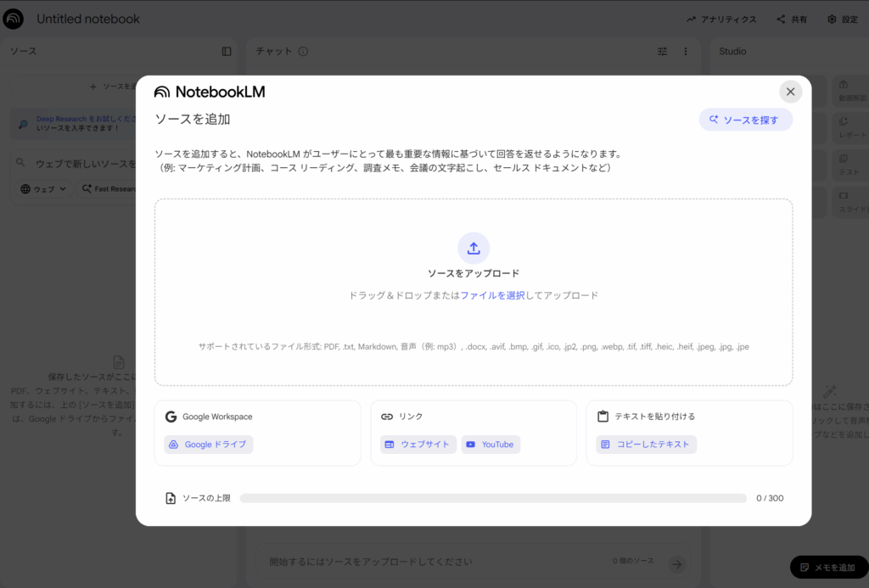Open アナリティクス in top bar
Viewport: 869px width, 588px height.
coord(721,19)
